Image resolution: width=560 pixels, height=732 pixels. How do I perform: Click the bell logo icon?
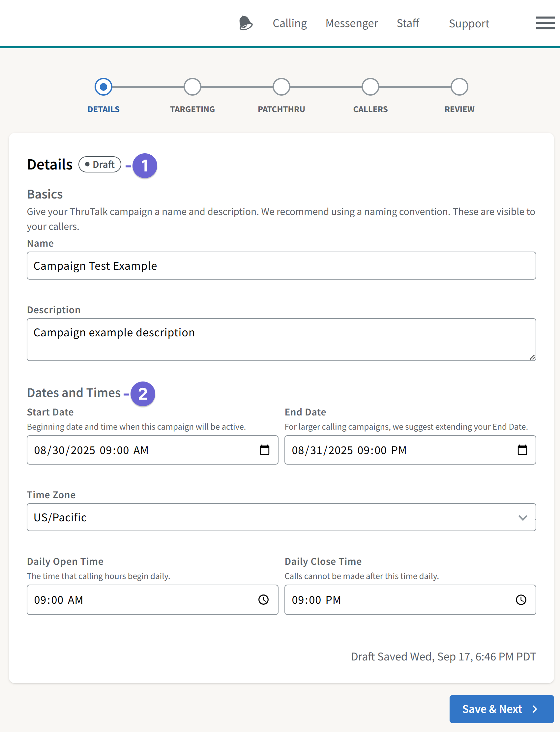click(246, 23)
